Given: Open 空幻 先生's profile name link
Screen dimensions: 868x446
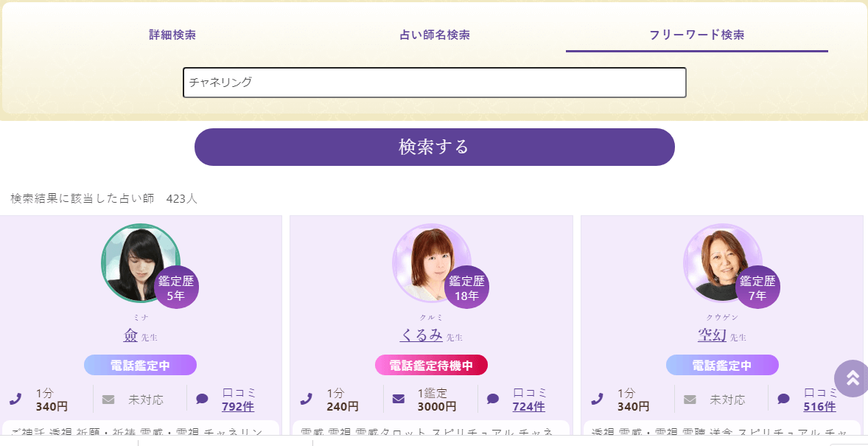Looking at the screenshot, I should click(x=713, y=335).
